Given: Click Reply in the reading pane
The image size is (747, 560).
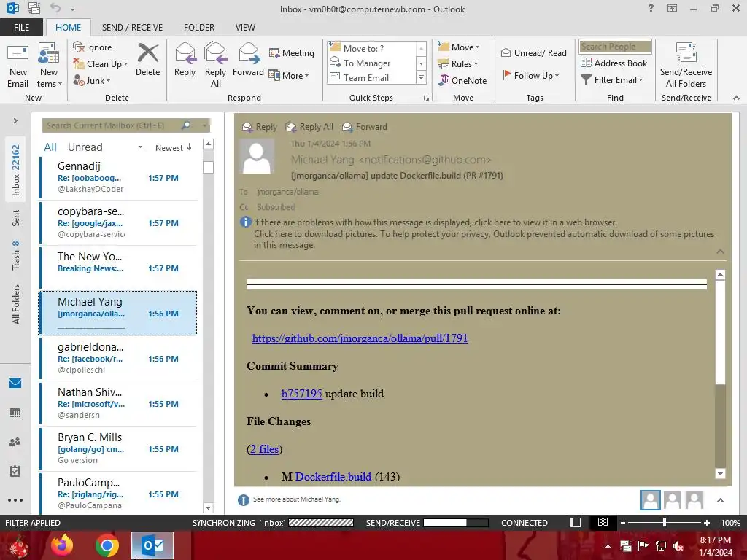Looking at the screenshot, I should (260, 127).
